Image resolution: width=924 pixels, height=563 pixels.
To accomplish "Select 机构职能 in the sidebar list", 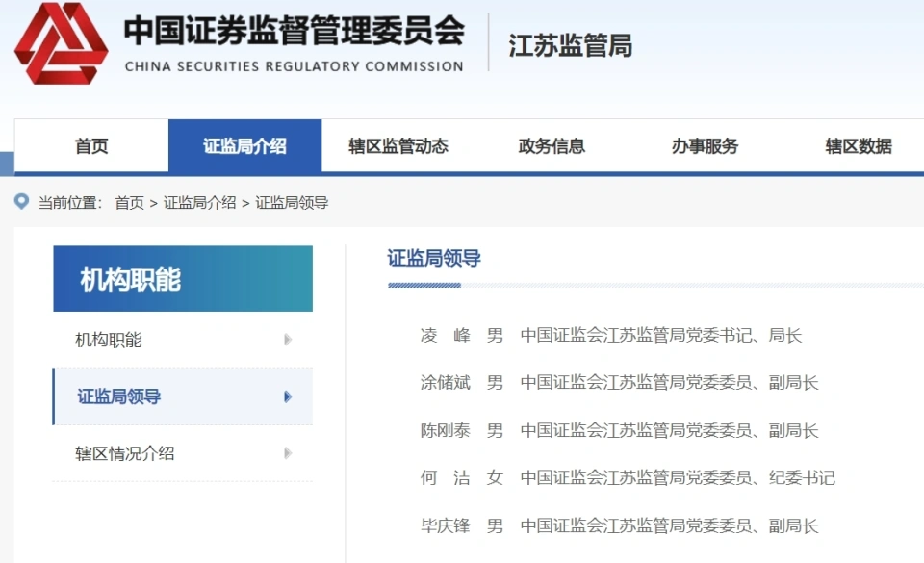I will point(109,340).
